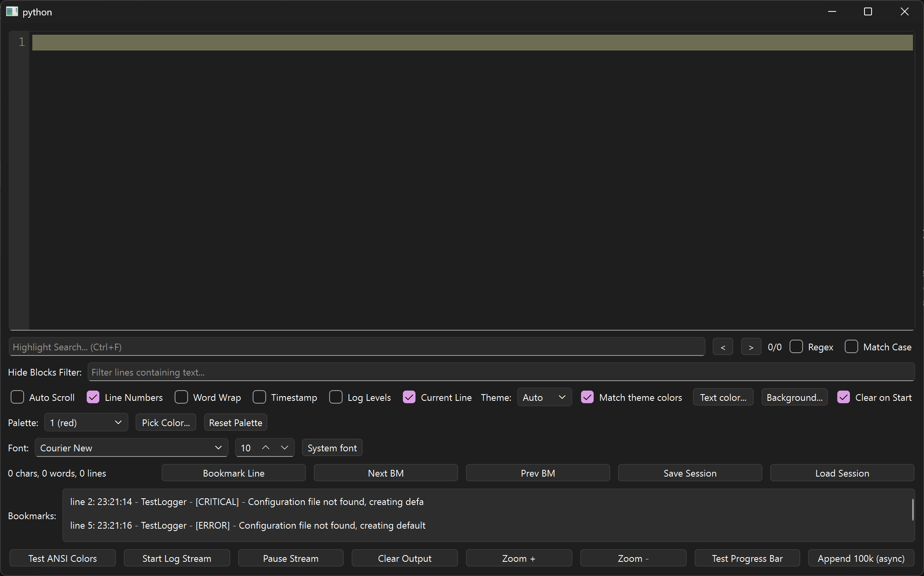Click the font size field showing 10

tap(247, 448)
